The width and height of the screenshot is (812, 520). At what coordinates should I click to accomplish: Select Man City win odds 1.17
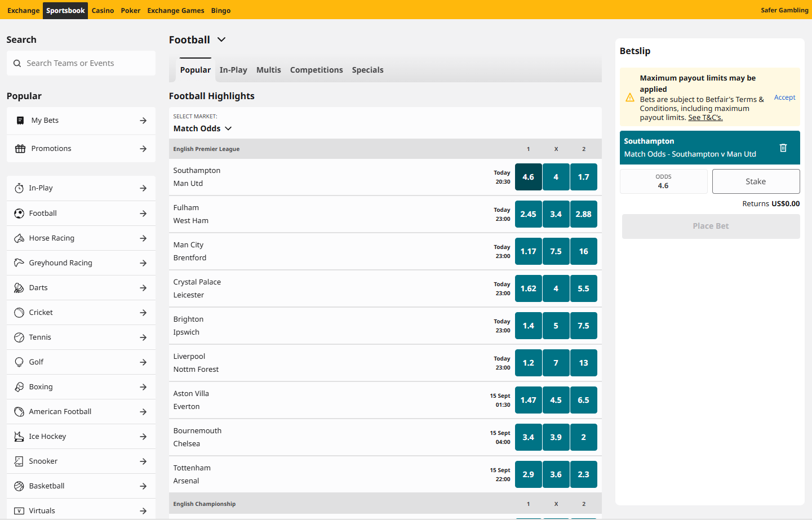pos(529,251)
